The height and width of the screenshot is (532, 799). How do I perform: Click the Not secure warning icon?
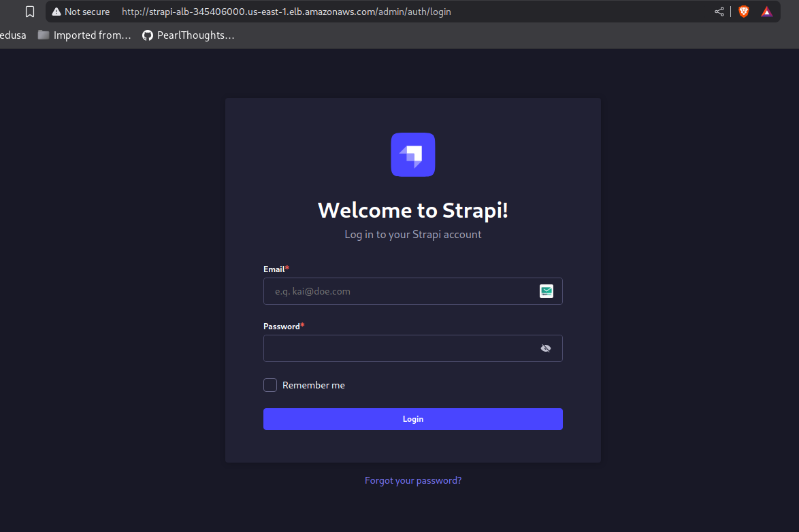[56, 12]
